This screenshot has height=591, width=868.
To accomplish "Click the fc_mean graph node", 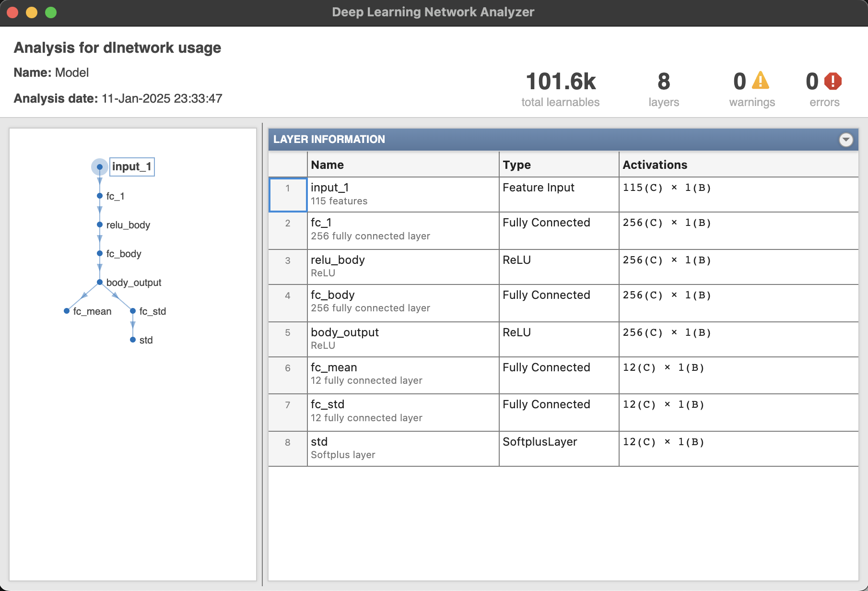I will (x=67, y=311).
